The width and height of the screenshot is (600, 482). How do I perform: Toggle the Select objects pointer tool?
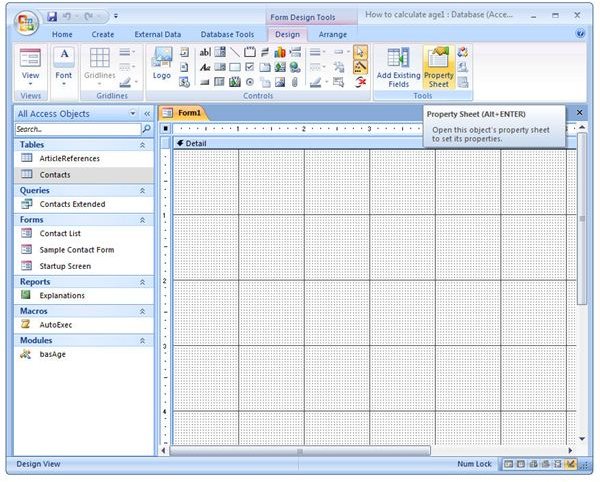[x=360, y=52]
